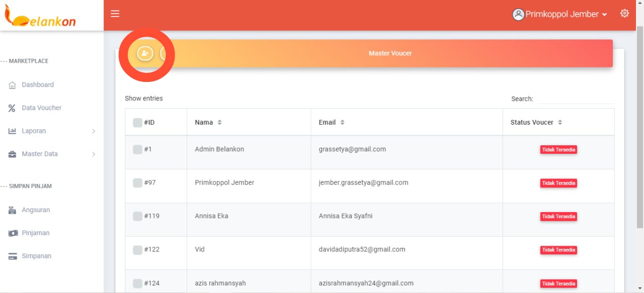Open the settings gear icon
Viewport: 644px width, 293px height.
click(x=624, y=14)
